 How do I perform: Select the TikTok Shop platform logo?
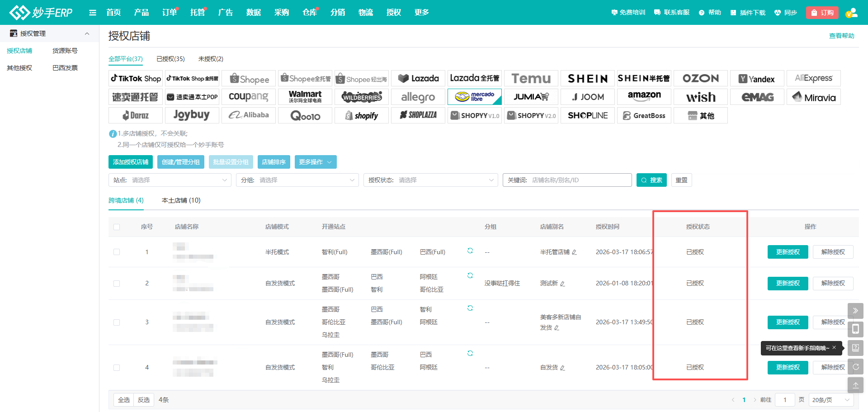(136, 78)
